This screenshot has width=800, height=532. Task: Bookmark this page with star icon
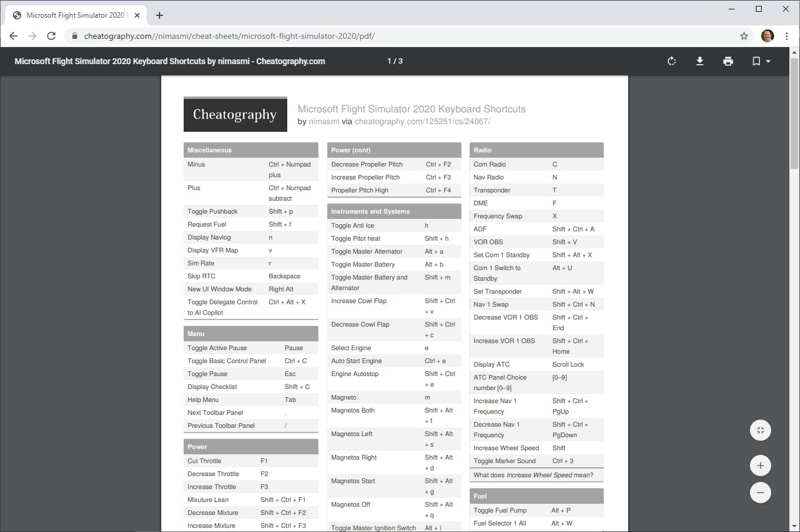pyautogui.click(x=744, y=36)
